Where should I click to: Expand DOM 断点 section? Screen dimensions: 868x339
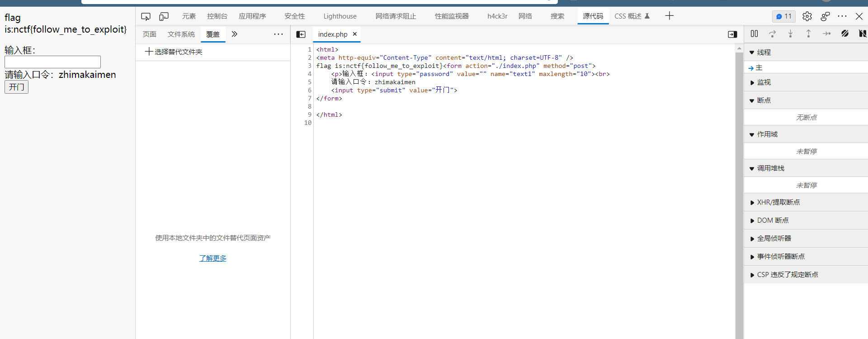[x=806, y=220]
